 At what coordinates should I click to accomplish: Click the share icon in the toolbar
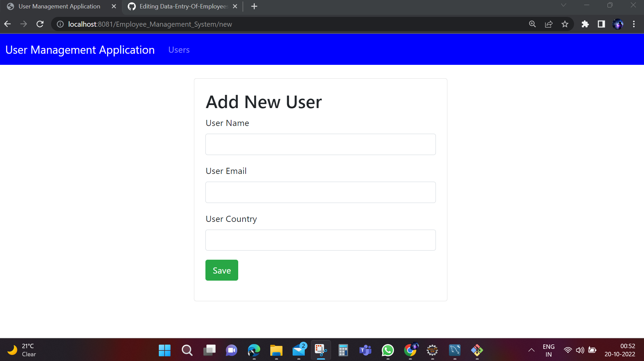549,24
